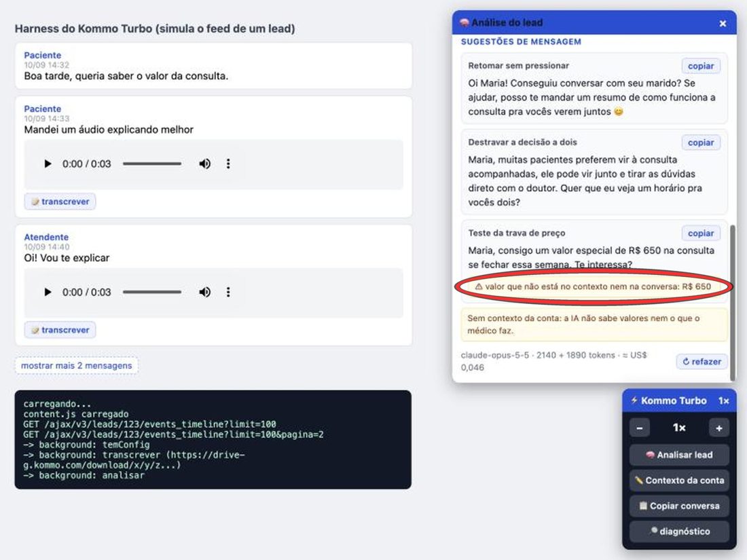Screen dimensions: 747x560
Task: Seek in the patient's audio progress bar
Action: coord(152,164)
